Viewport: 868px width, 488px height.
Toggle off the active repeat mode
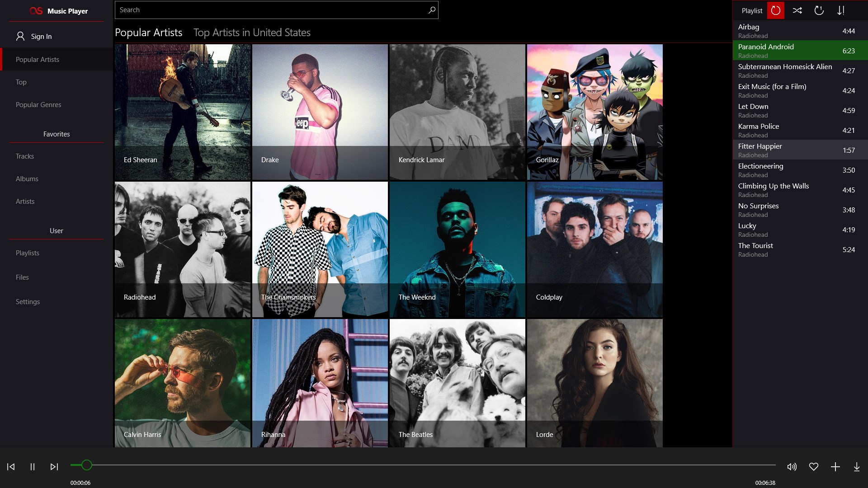[x=776, y=10]
